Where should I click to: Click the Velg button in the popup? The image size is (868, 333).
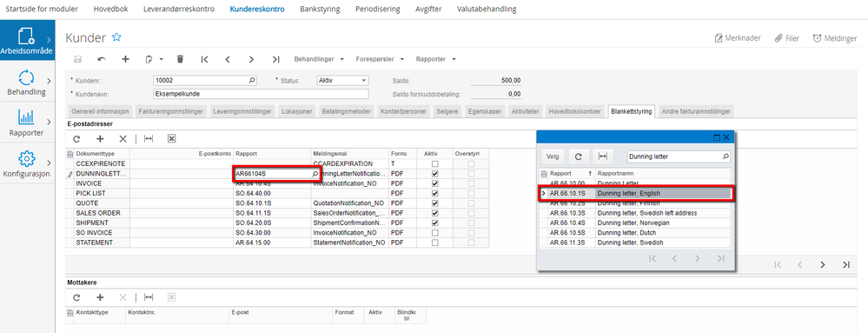553,157
